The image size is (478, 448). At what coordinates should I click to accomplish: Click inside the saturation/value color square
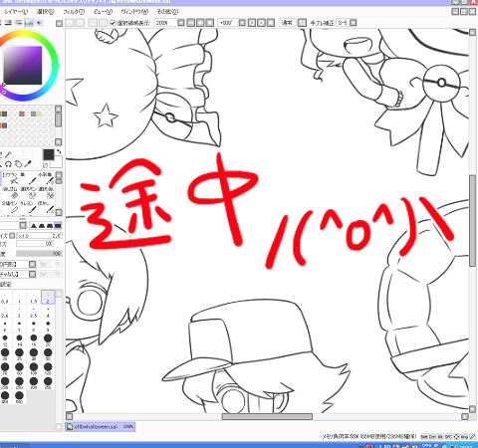[x=23, y=65]
